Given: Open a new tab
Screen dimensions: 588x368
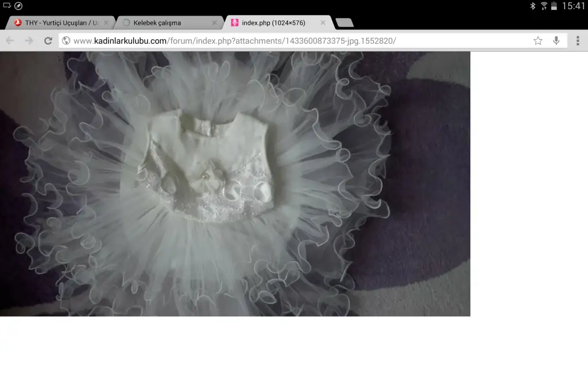Looking at the screenshot, I should tap(345, 23).
